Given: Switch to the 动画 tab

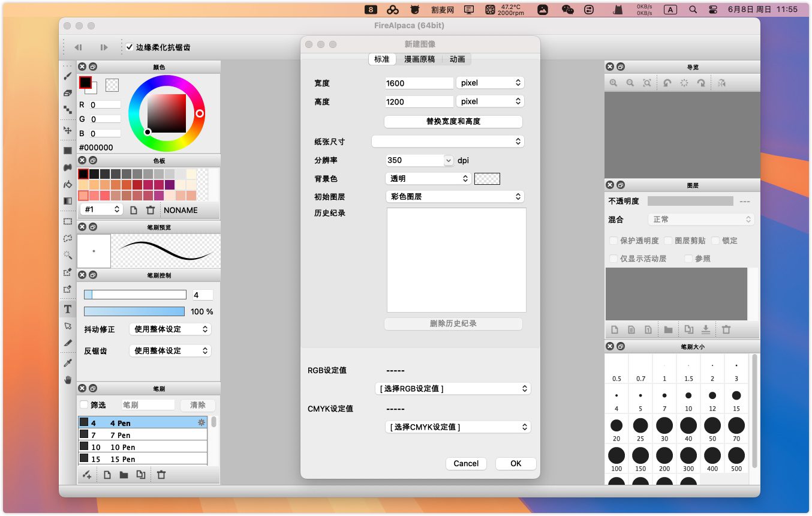Looking at the screenshot, I should click(457, 59).
